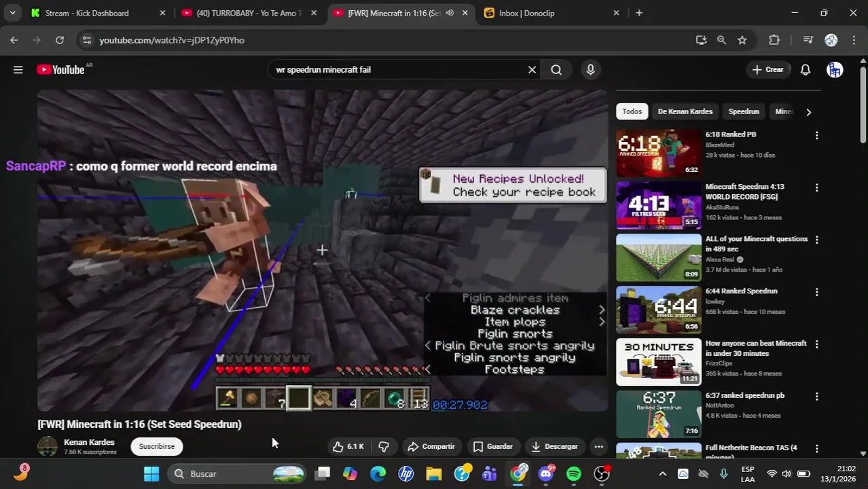This screenshot has height=489, width=868.
Task: Select the Todos filter chip
Action: click(632, 111)
